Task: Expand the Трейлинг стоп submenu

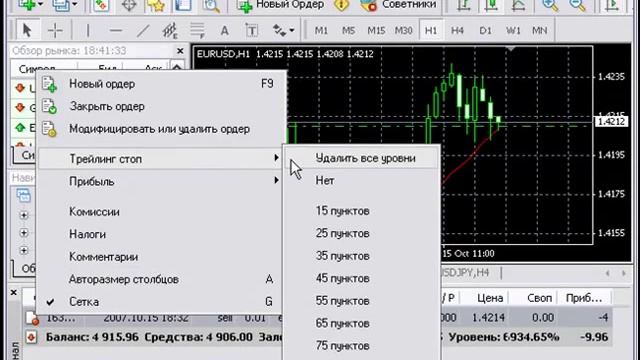Action: pos(159,159)
